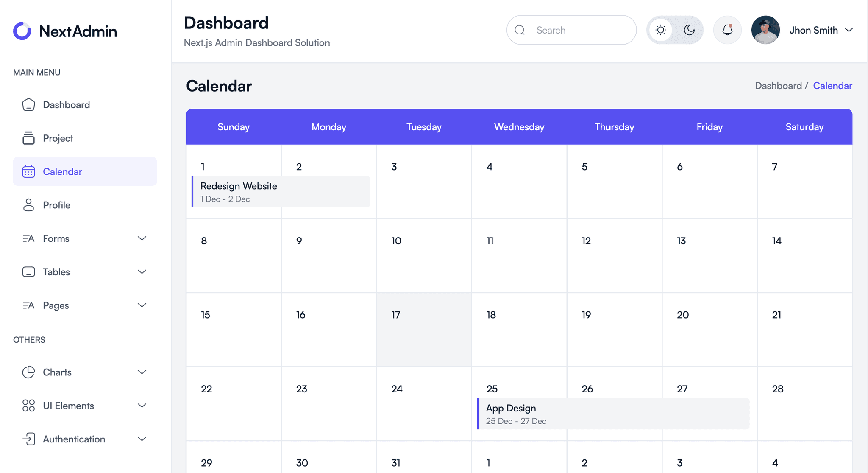868x473 pixels.
Task: Click the NextAdmin logo icon
Action: pyautogui.click(x=22, y=31)
